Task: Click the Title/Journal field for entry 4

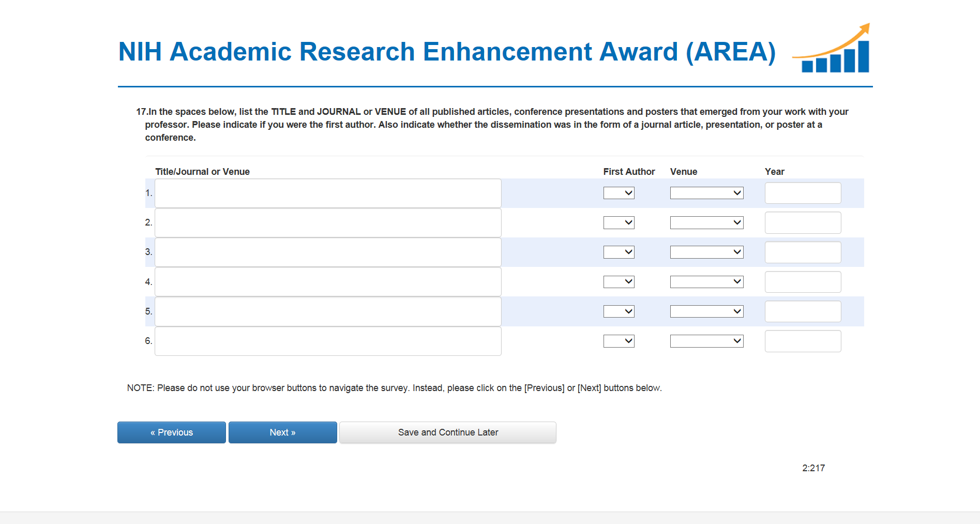Action: click(328, 282)
